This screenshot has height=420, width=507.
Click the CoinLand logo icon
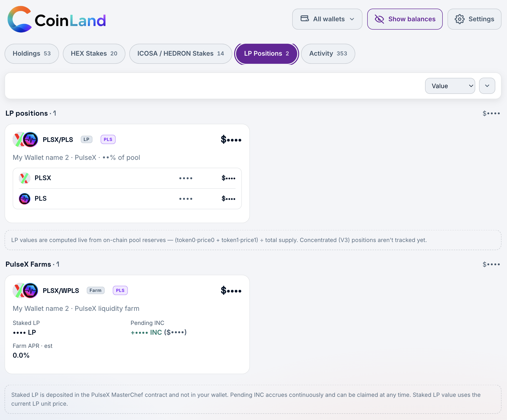[x=20, y=19]
